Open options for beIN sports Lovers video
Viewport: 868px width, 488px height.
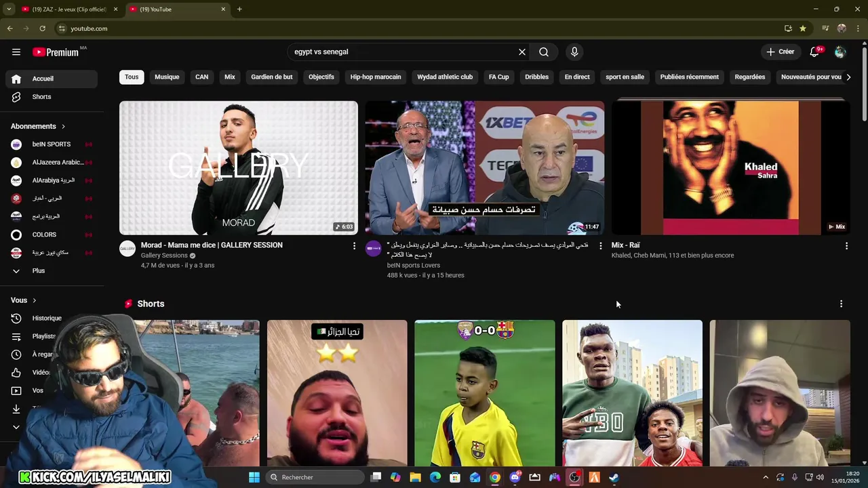click(600, 246)
